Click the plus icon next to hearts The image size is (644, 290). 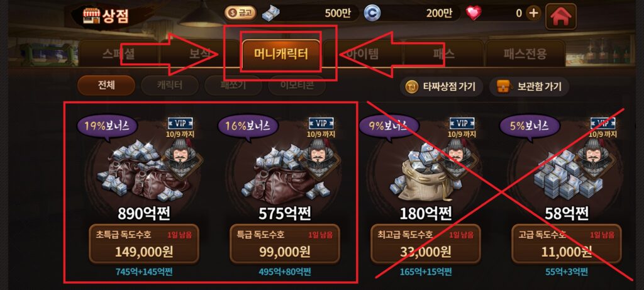533,13
